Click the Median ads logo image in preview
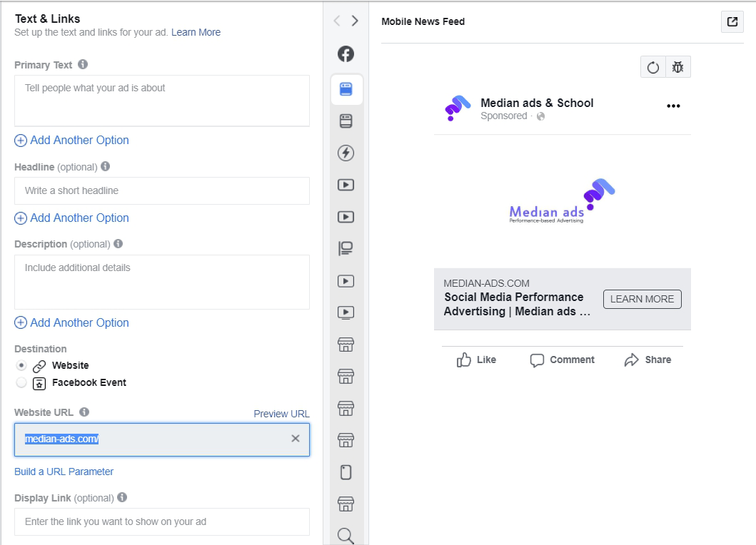The image size is (756, 545). (x=562, y=201)
